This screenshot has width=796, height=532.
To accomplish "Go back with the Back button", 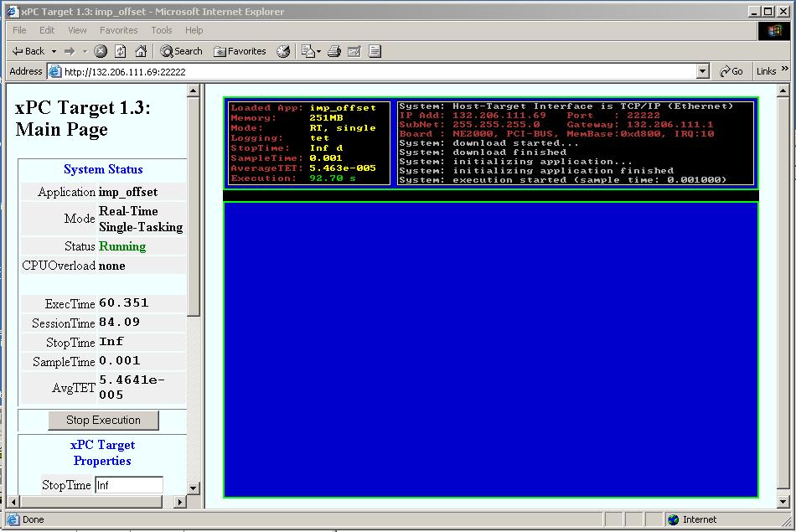I will pos(28,51).
